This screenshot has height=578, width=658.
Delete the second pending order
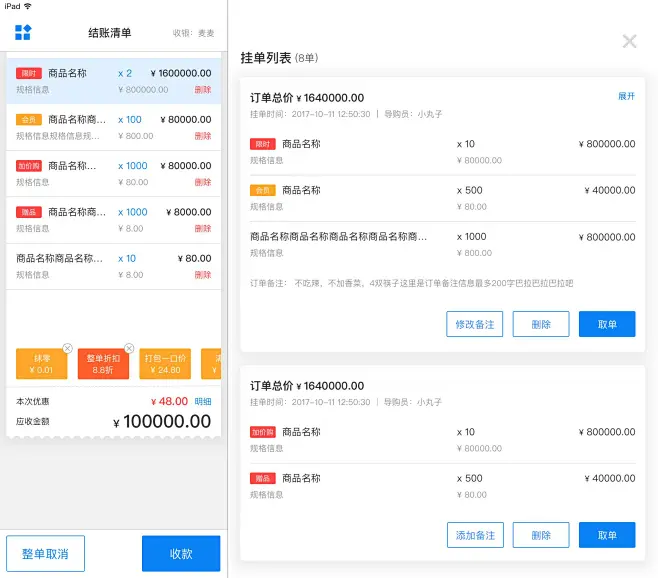[x=541, y=535]
